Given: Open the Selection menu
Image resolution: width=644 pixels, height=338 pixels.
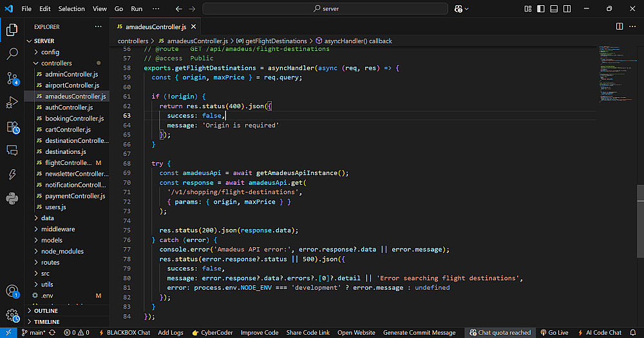Looking at the screenshot, I should point(71,9).
